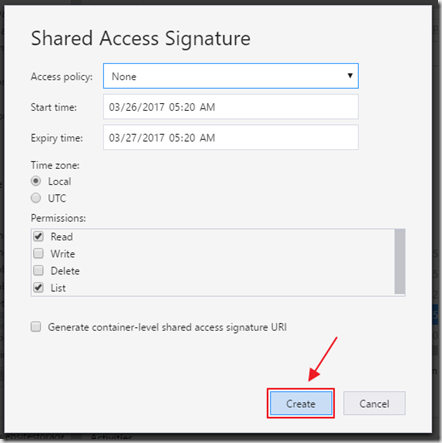Select the Local time zone option
The width and height of the screenshot is (442, 443).
click(36, 181)
